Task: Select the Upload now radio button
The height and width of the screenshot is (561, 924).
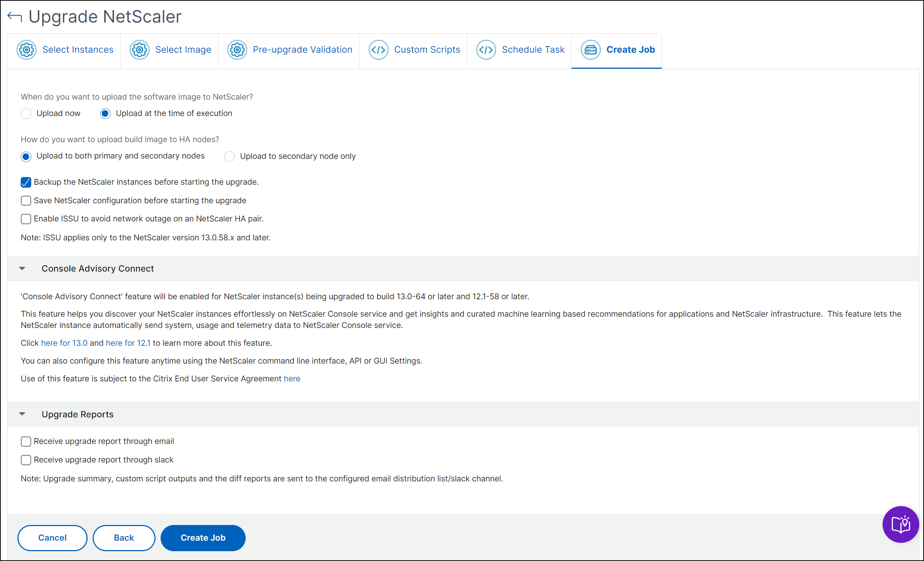Action: pos(26,114)
